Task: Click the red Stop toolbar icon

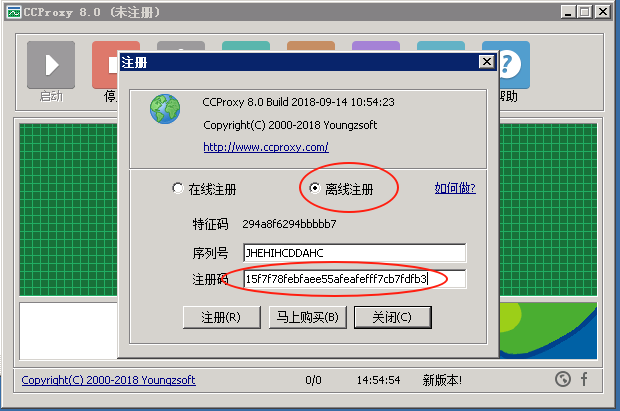Action: pos(105,65)
